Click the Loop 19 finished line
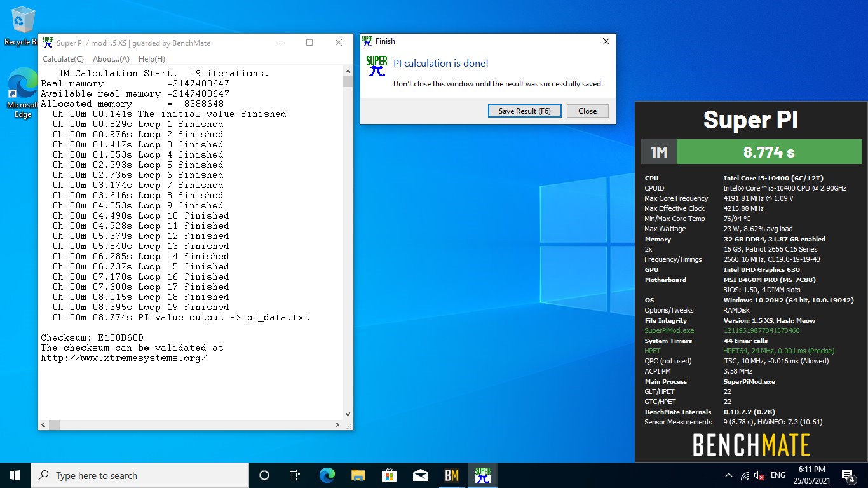This screenshot has width=868, height=488. tap(140, 307)
